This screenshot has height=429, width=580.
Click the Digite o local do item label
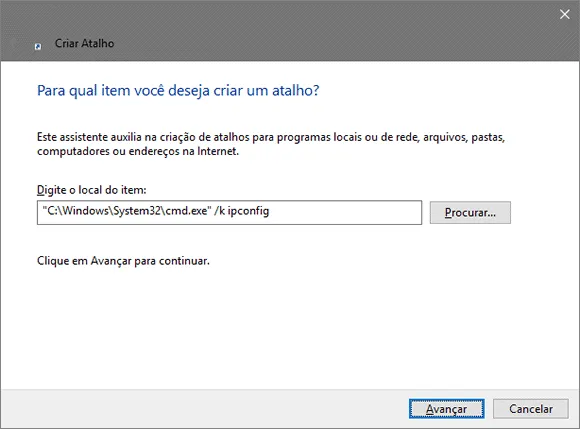tap(92, 190)
